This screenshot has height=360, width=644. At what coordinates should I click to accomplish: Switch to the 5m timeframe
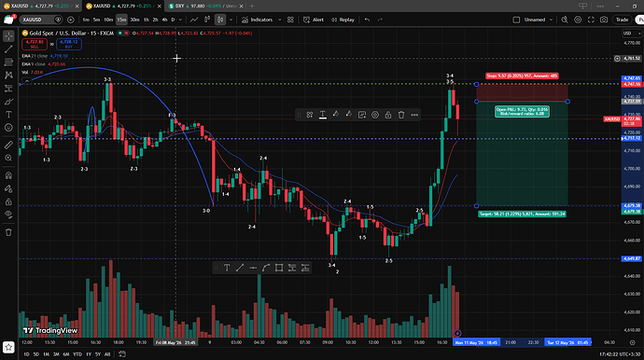96,20
